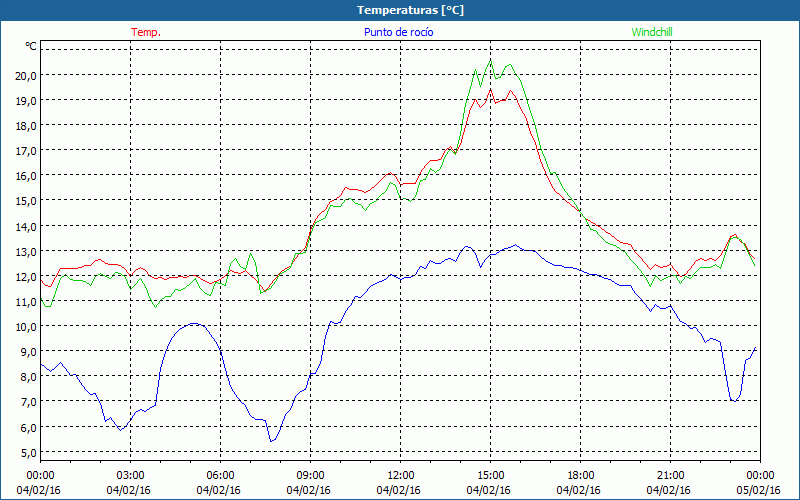Click the 8,0 y-axis value
Image resolution: width=800 pixels, height=500 pixels.
pos(29,377)
